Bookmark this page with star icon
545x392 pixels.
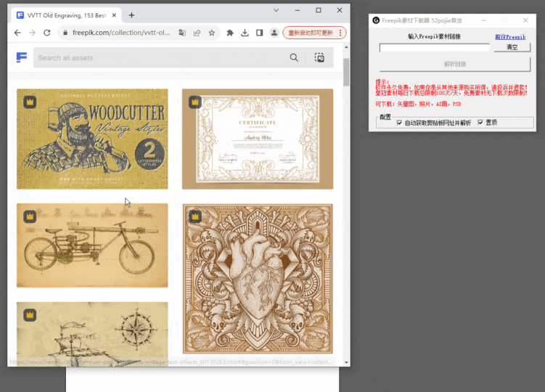click(x=212, y=33)
